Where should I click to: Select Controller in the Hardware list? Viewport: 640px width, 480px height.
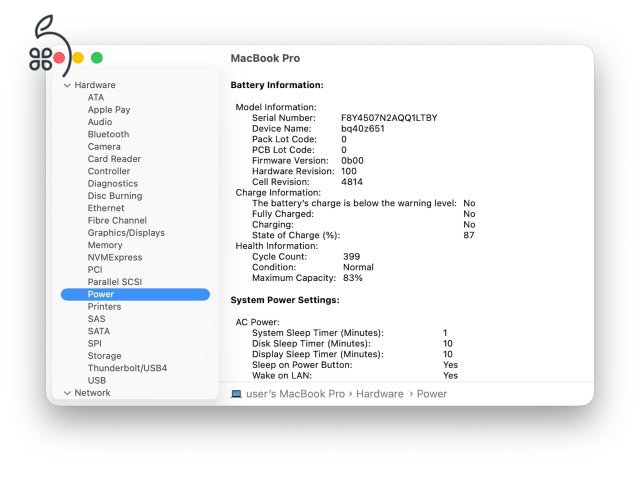(109, 171)
